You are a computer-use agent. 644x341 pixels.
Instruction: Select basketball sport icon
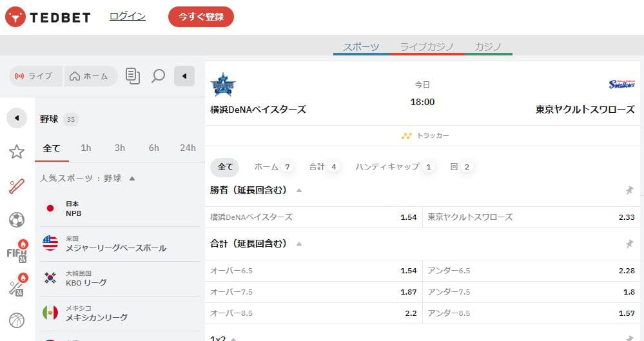coord(17,320)
